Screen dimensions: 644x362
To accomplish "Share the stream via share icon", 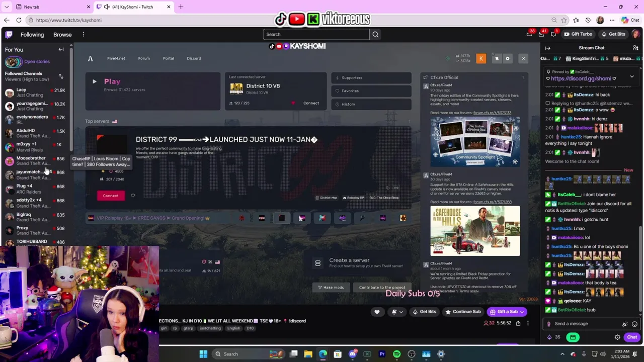I will click(518, 323).
